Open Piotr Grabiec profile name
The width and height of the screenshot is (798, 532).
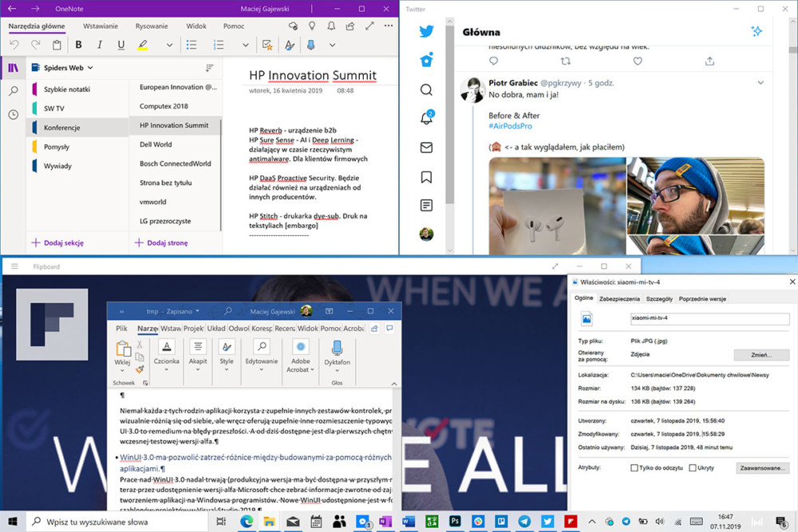point(513,82)
